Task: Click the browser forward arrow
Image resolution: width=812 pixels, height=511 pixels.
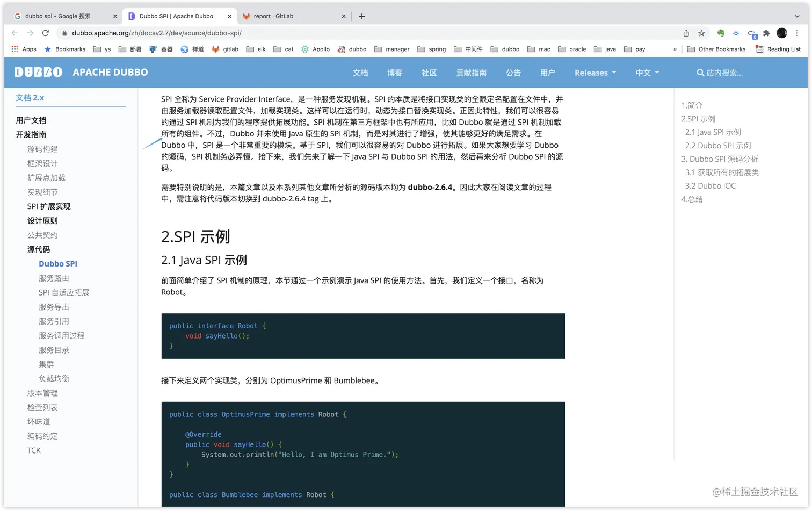Action: pos(30,33)
